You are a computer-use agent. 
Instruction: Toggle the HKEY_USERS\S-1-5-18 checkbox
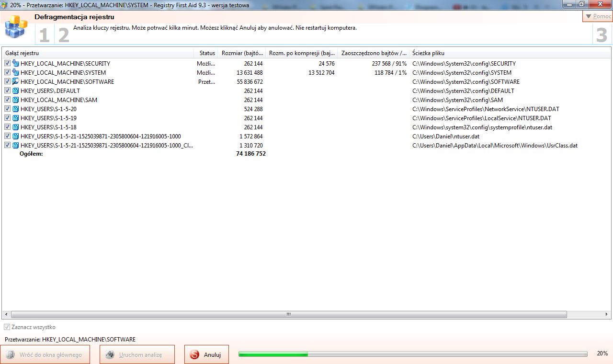[x=7, y=127]
